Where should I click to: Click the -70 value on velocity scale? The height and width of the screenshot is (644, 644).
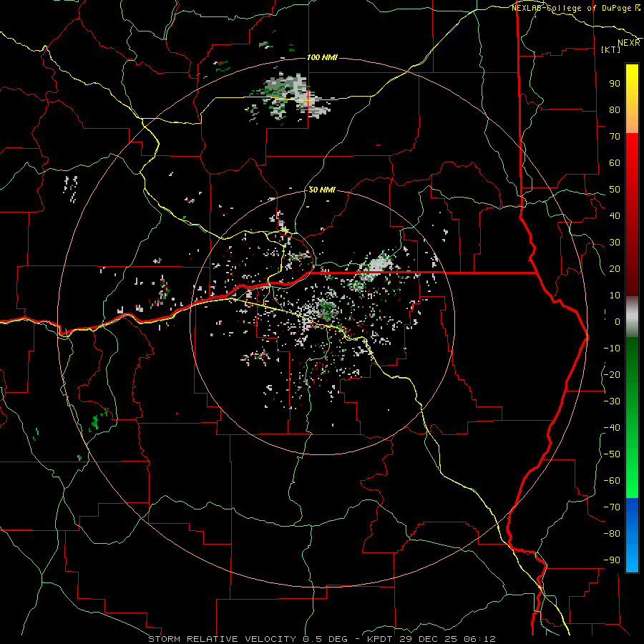tap(612, 507)
